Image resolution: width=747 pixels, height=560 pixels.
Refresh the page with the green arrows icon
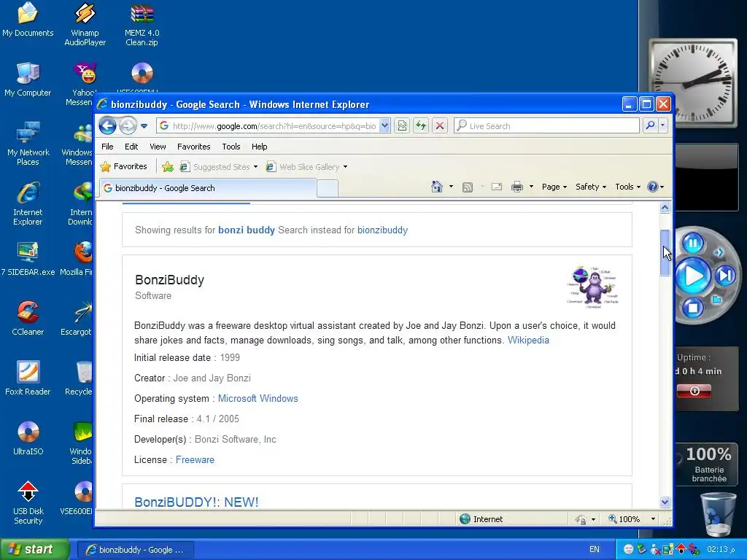pyautogui.click(x=421, y=125)
